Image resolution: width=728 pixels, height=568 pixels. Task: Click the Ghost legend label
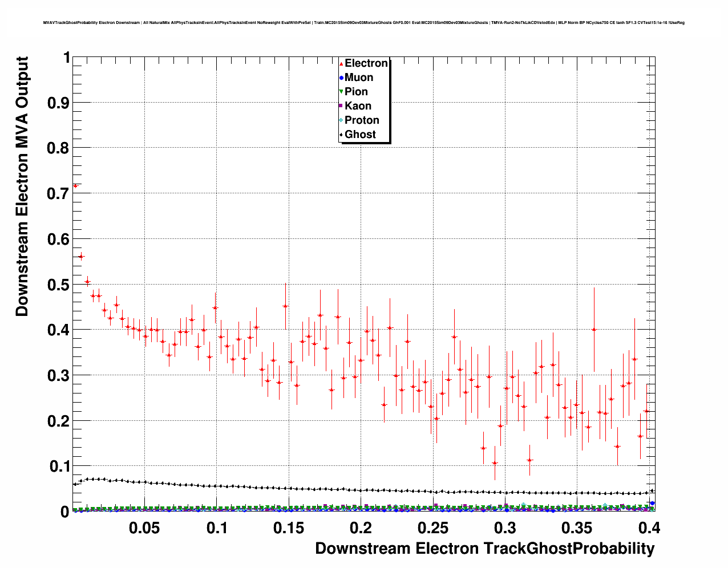coord(360,135)
